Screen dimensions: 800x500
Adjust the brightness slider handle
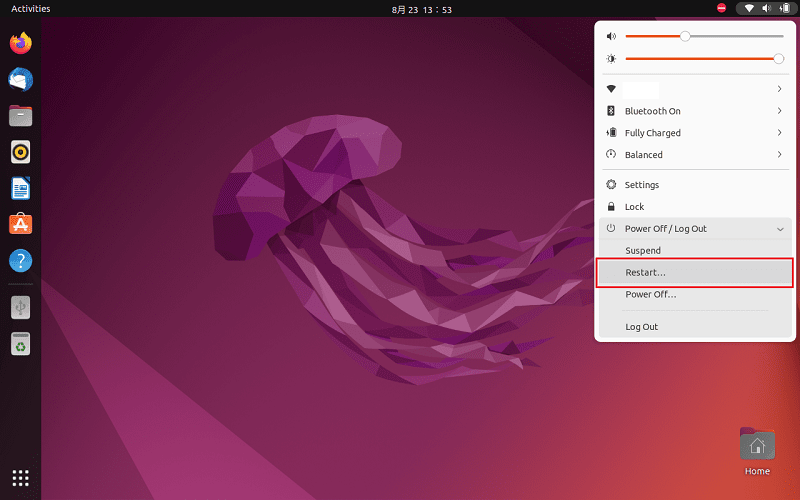(779, 59)
